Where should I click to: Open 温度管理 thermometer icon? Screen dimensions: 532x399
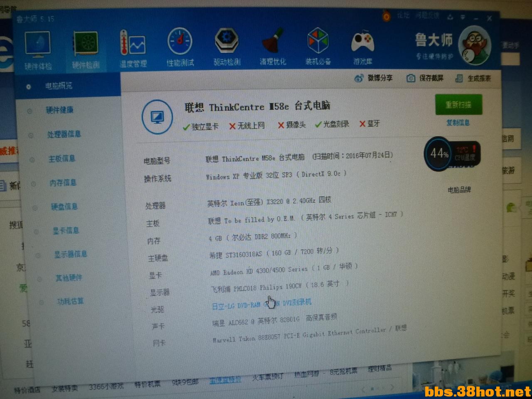coord(133,49)
